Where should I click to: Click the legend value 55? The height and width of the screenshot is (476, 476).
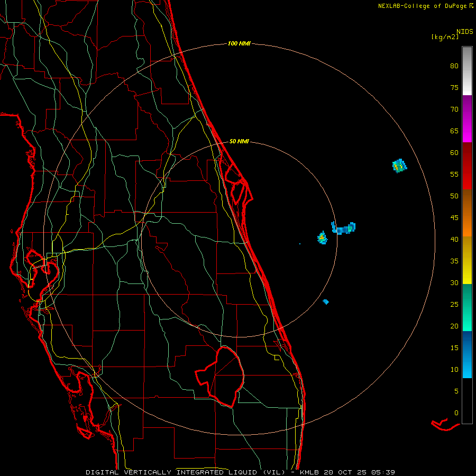coord(454,174)
